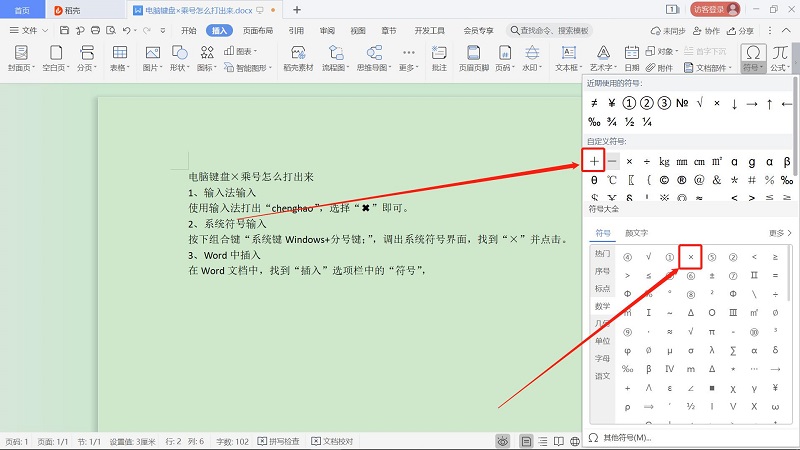Image resolution: width=800 pixels, height=450 pixels.
Task: Switch to the Page Layout (页面布局) tab
Action: pos(258,30)
